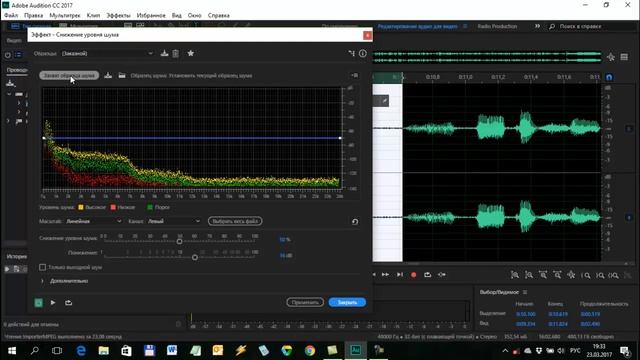Click Выбрать весь файл button

235,221
